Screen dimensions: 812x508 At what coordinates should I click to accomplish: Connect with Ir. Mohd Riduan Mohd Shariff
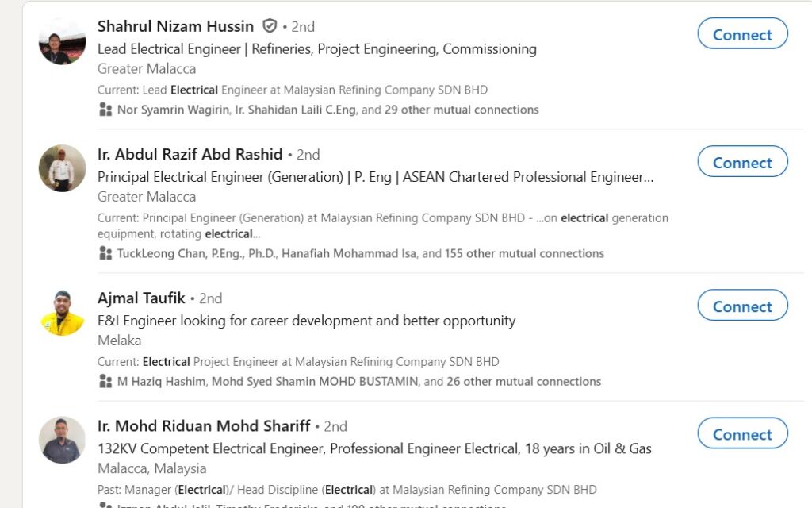[742, 433]
